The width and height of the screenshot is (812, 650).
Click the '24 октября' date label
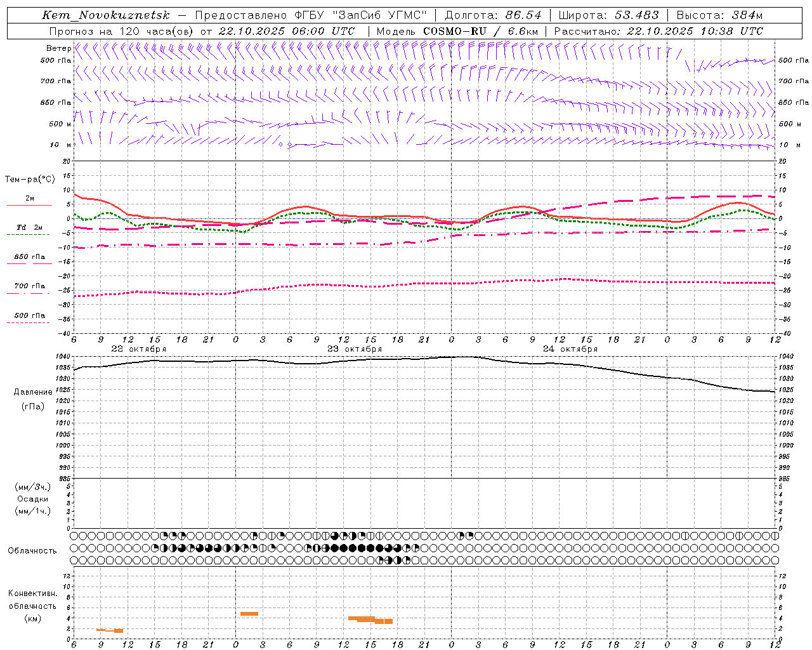coord(570,349)
